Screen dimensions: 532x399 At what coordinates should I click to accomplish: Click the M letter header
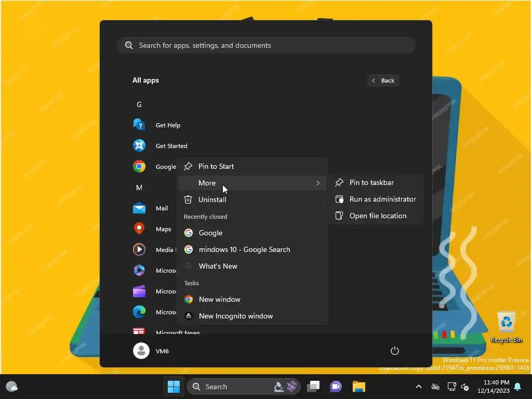(x=139, y=188)
